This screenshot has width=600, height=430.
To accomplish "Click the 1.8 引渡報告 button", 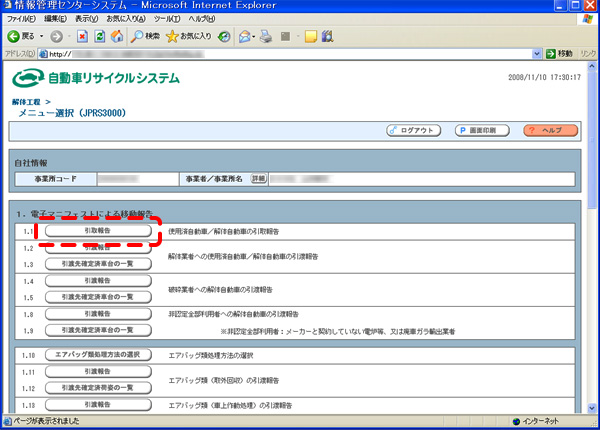I will click(98, 314).
